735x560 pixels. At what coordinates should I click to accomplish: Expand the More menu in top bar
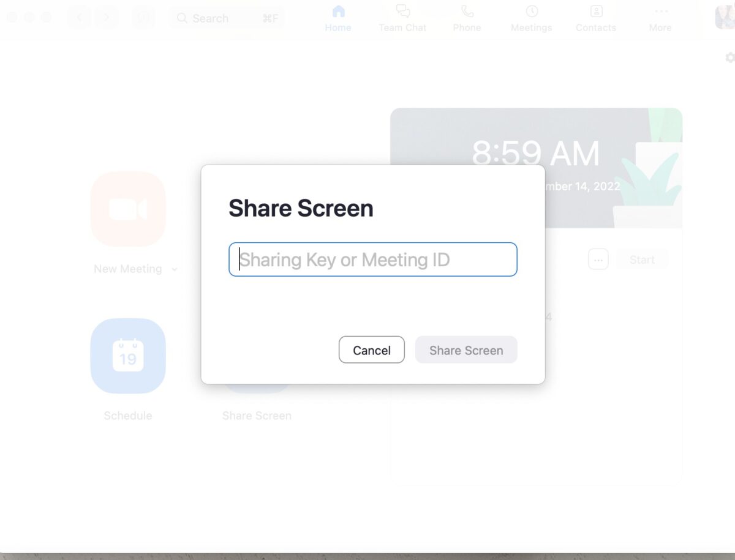pyautogui.click(x=660, y=18)
